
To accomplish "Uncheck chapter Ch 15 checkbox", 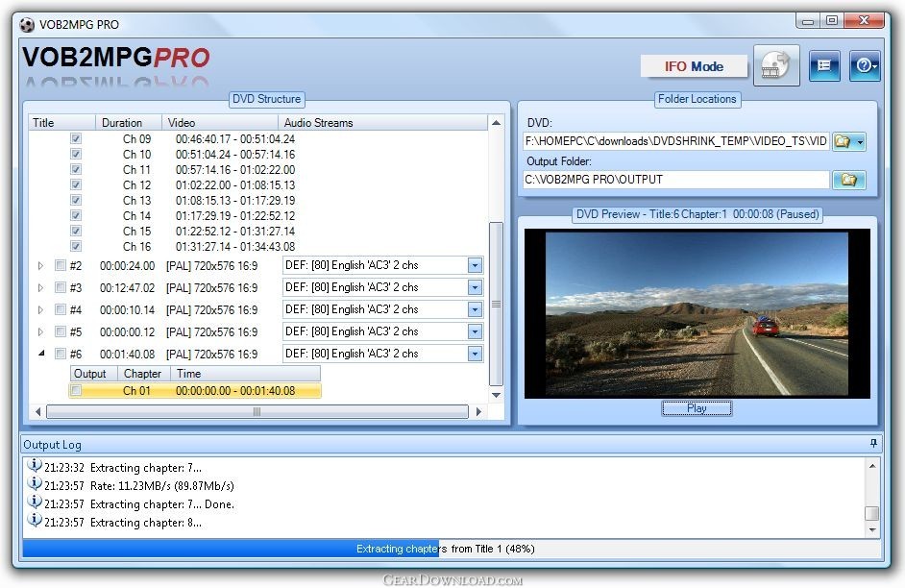I will (76, 231).
